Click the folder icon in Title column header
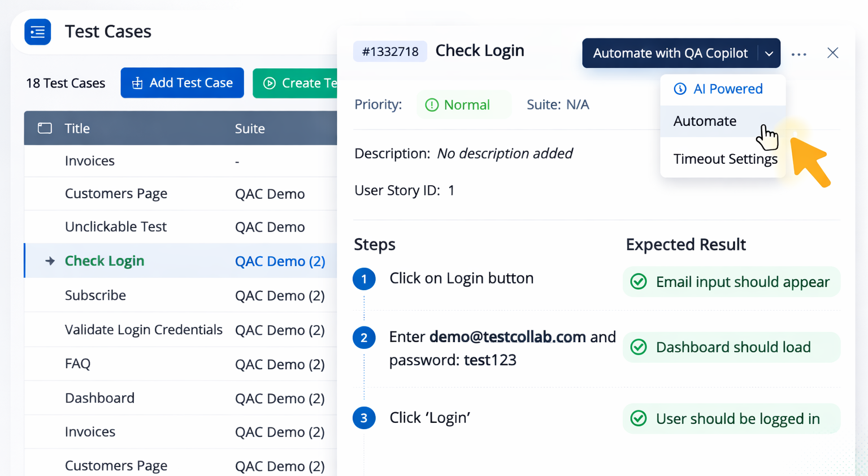 coord(44,128)
